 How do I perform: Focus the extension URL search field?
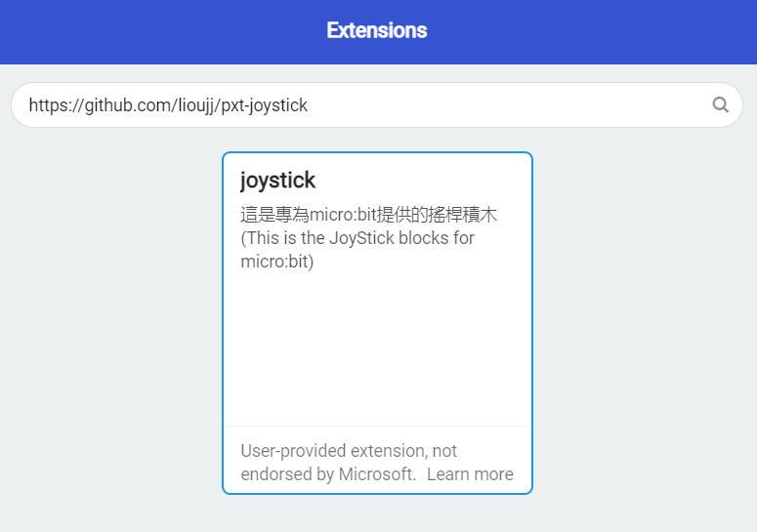[x=377, y=105]
